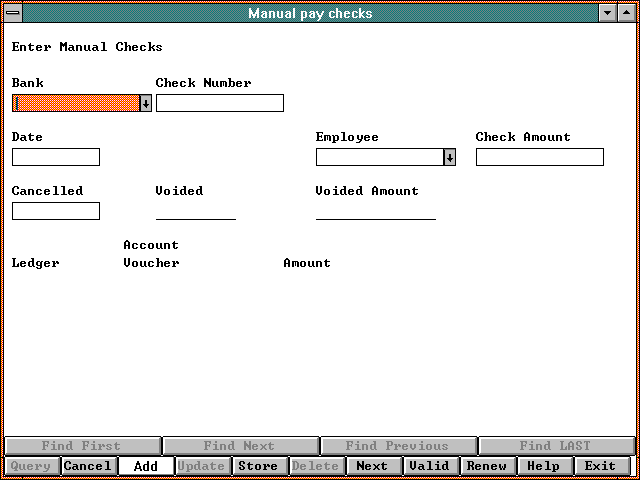Click the Check Number input field
Screen dimensions: 640x480
point(219,103)
